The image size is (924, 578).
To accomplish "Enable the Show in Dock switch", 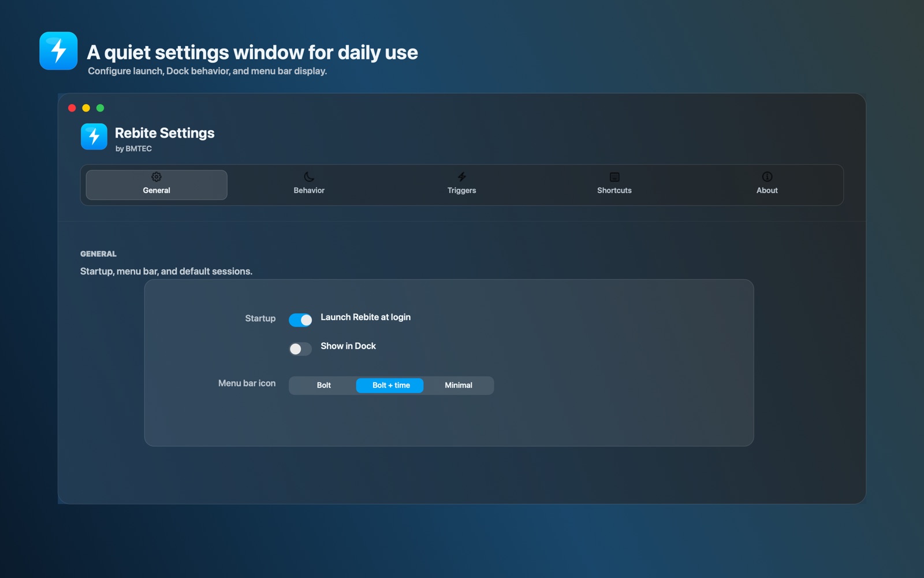I will click(x=300, y=349).
